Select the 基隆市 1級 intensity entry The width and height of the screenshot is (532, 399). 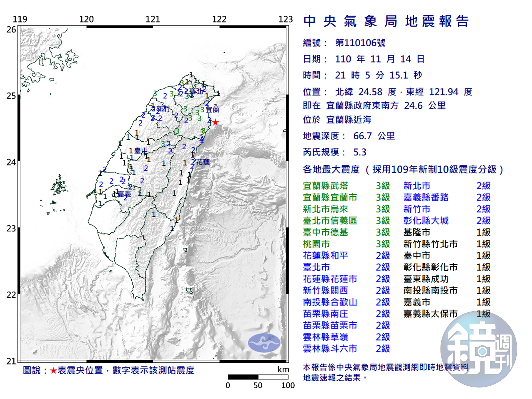(x=447, y=232)
